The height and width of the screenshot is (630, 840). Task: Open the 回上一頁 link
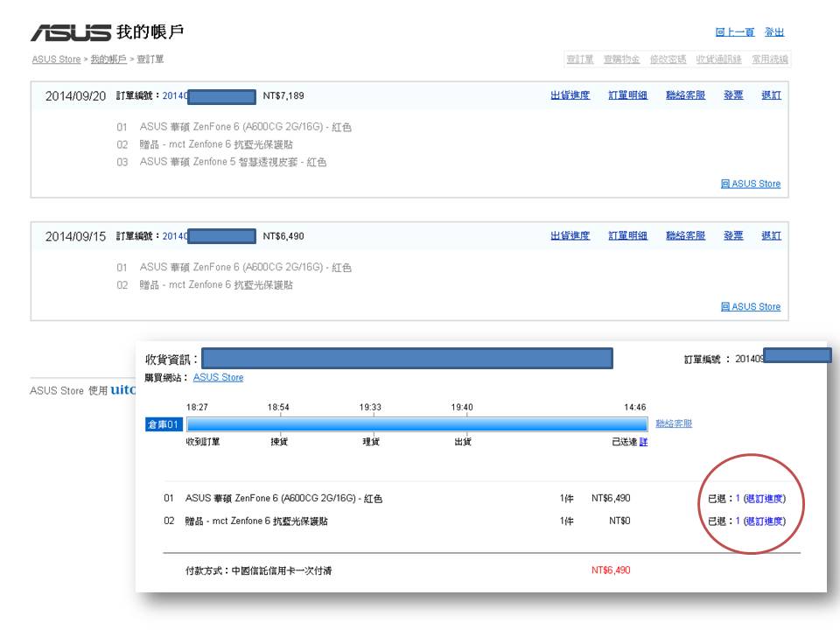[734, 32]
